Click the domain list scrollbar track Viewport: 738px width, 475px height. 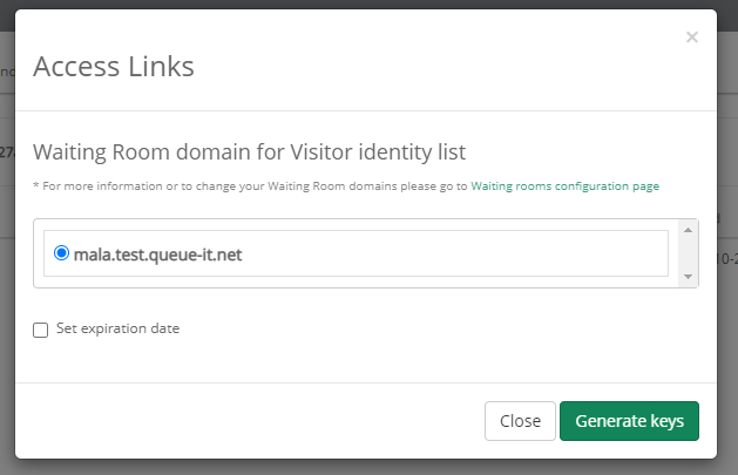click(x=688, y=253)
